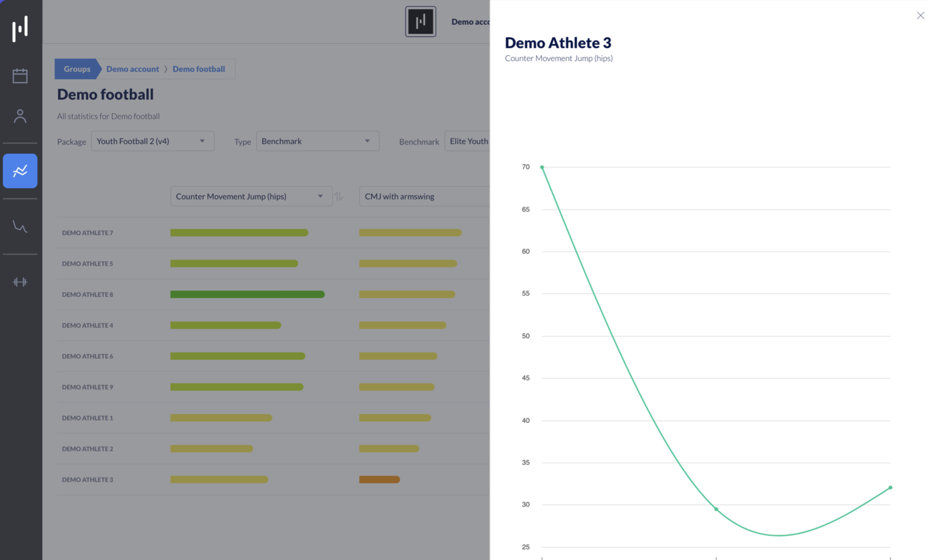This screenshot has height=560, width=932.
Task: Follow the Demo football breadcrumb link
Action: tap(199, 69)
